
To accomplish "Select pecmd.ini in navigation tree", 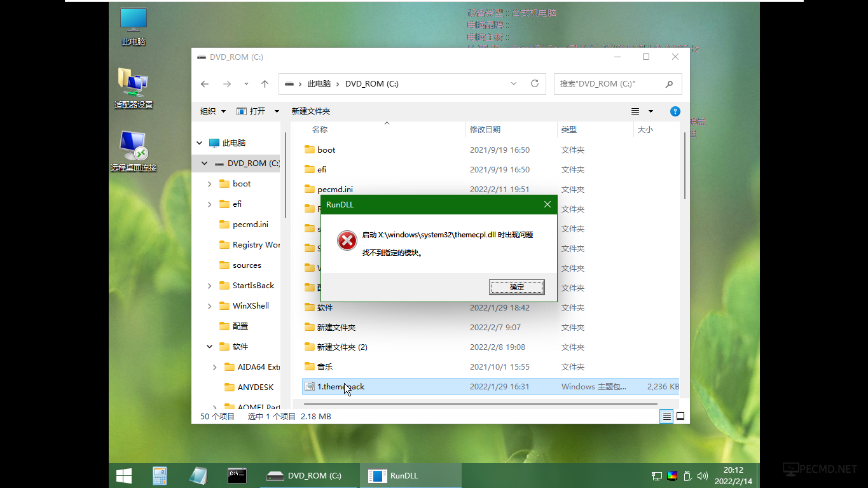I will point(244,225).
